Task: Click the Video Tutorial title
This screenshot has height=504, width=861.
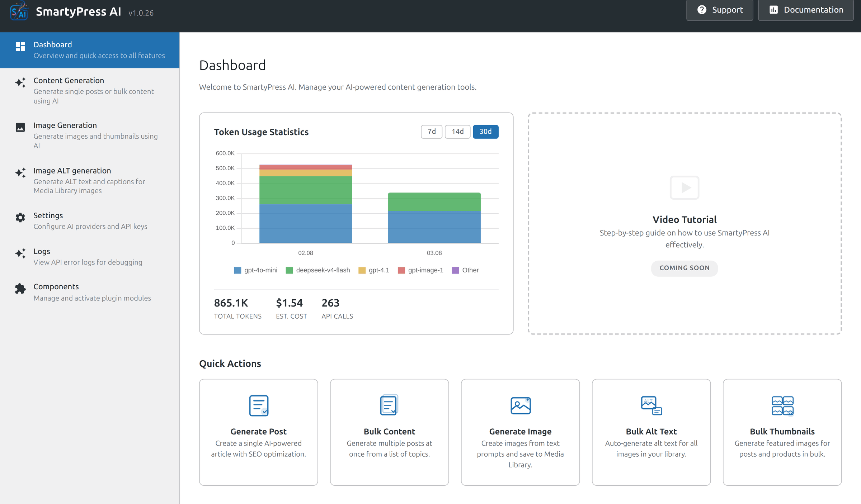Action: [684, 219]
